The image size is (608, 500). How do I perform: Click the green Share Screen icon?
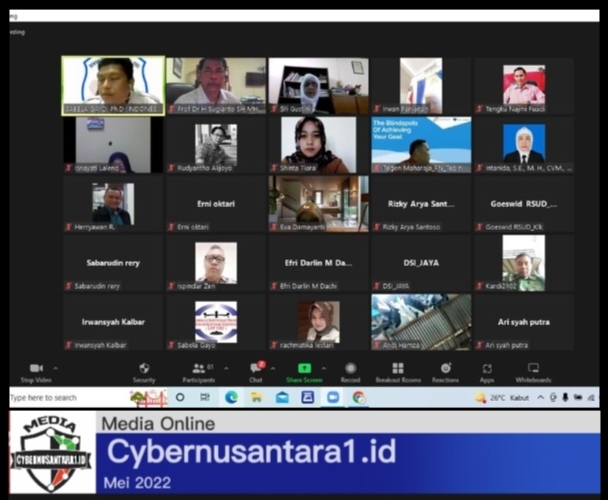point(304,368)
